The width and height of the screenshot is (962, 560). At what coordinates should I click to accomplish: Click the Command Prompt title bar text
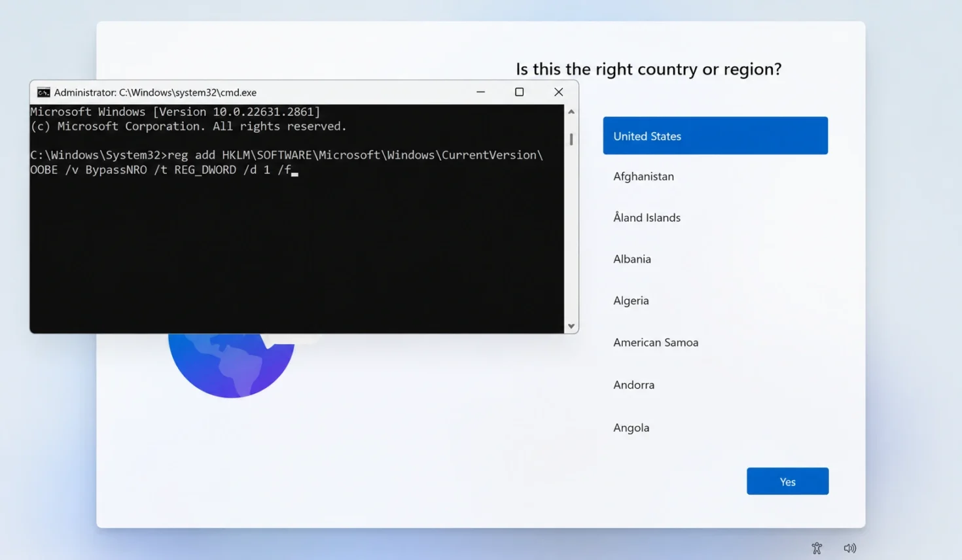155,92
